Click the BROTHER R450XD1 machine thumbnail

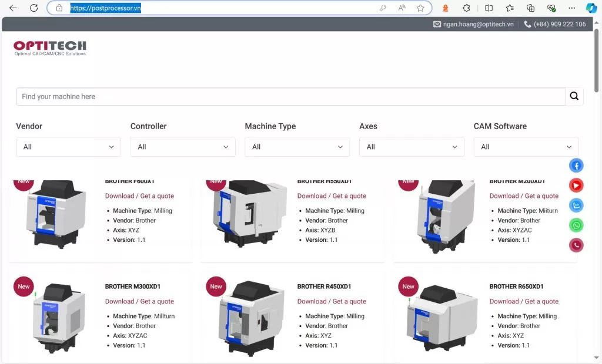[x=252, y=318]
